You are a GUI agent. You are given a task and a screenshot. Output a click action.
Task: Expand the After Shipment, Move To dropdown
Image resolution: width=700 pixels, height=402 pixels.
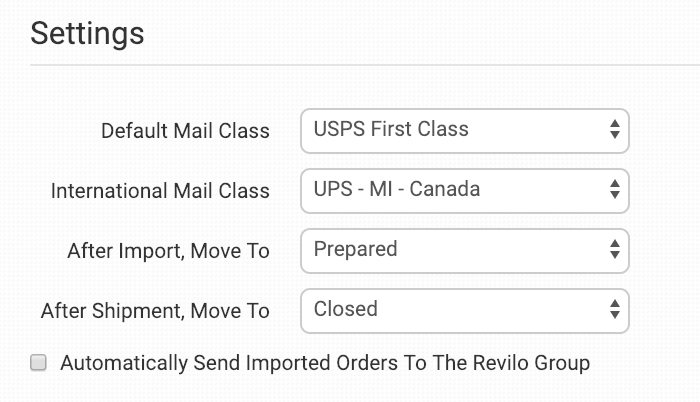click(464, 310)
